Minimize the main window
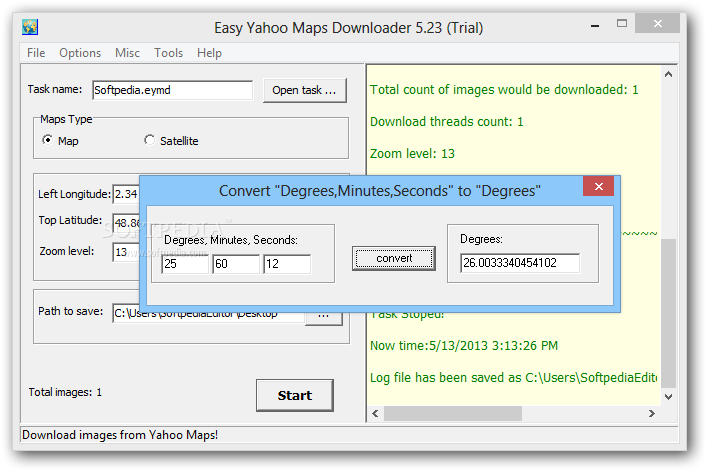 (595, 25)
